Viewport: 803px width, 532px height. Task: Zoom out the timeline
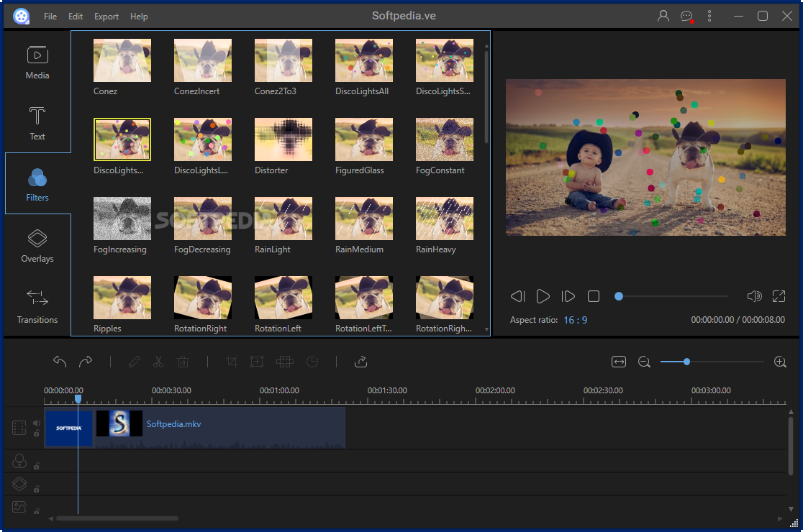tap(644, 362)
